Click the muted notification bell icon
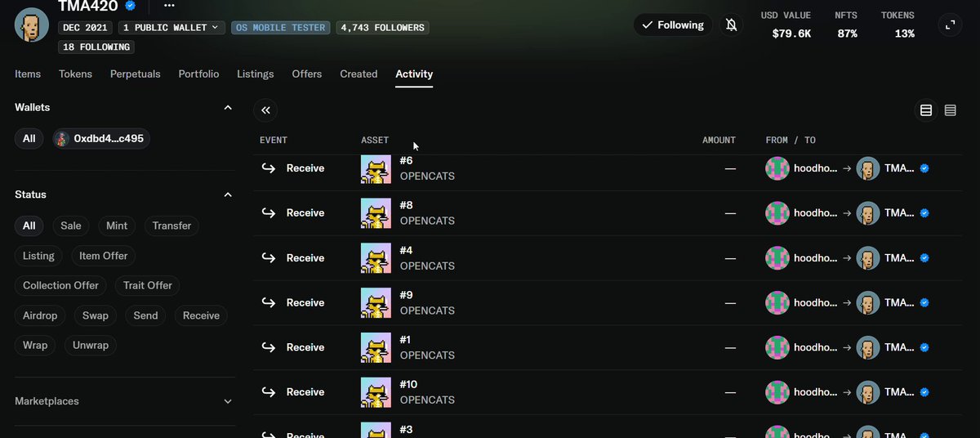This screenshot has width=980, height=438. pyautogui.click(x=731, y=25)
